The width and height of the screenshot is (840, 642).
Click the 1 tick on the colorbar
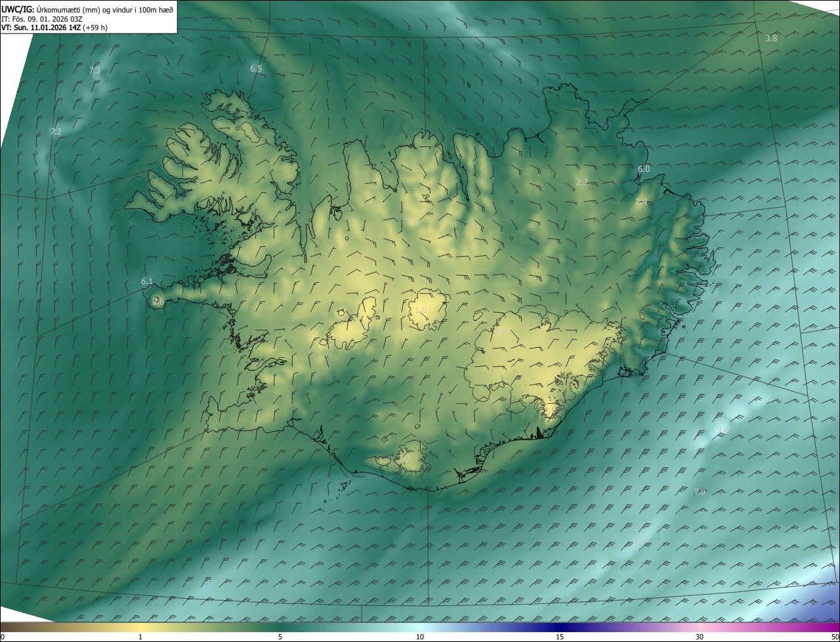point(140,637)
